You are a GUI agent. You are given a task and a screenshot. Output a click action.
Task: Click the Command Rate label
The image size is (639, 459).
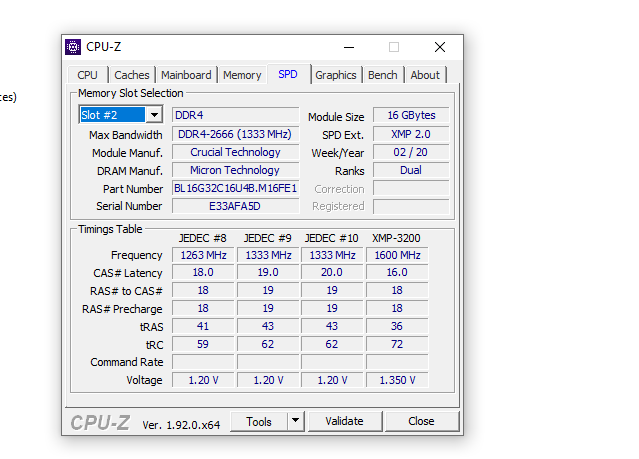[x=127, y=362]
